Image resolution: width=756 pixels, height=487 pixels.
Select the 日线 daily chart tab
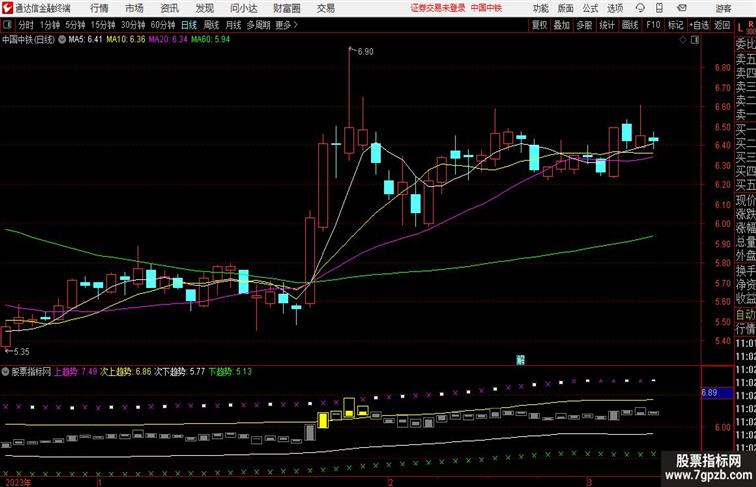click(189, 25)
